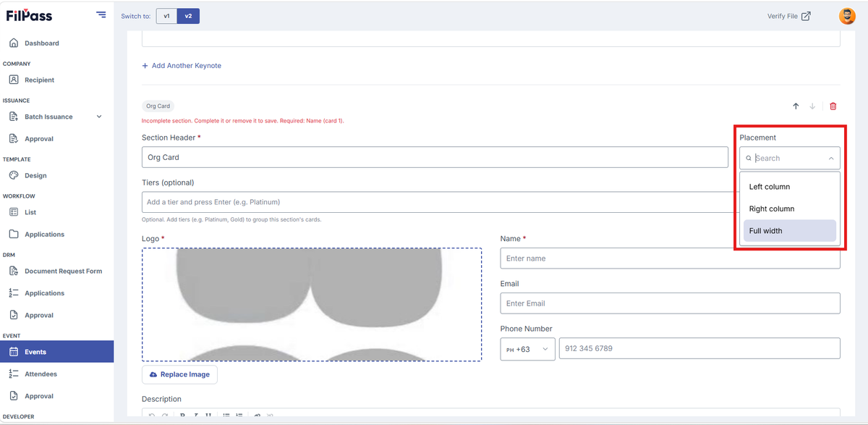This screenshot has height=425, width=868.
Task: Click the Phone Number input field
Action: pos(699,348)
